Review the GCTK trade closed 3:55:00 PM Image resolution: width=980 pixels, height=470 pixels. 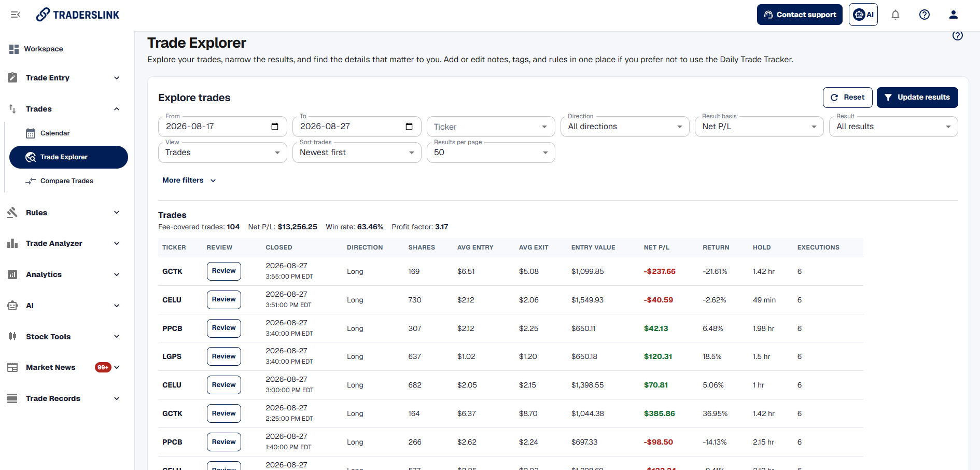224,271
